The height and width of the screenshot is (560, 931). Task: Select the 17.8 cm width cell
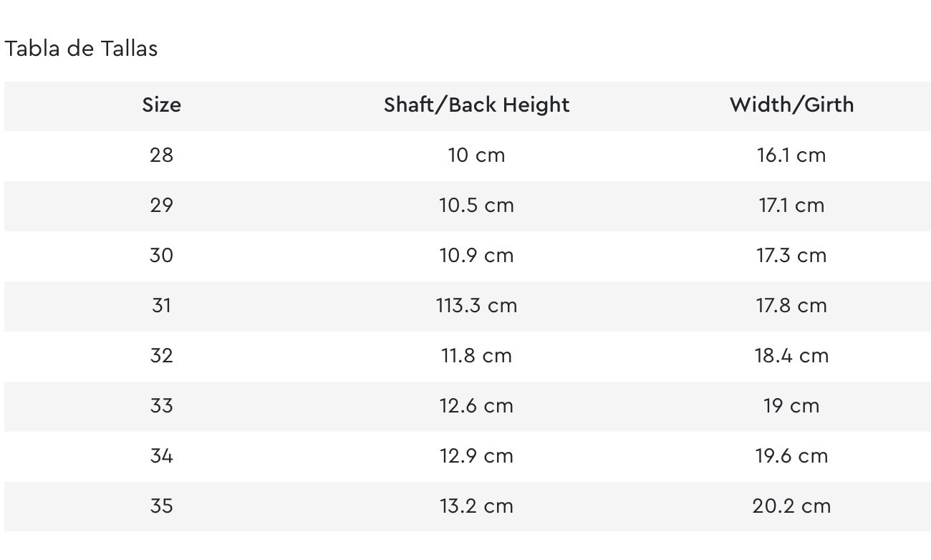pos(791,305)
